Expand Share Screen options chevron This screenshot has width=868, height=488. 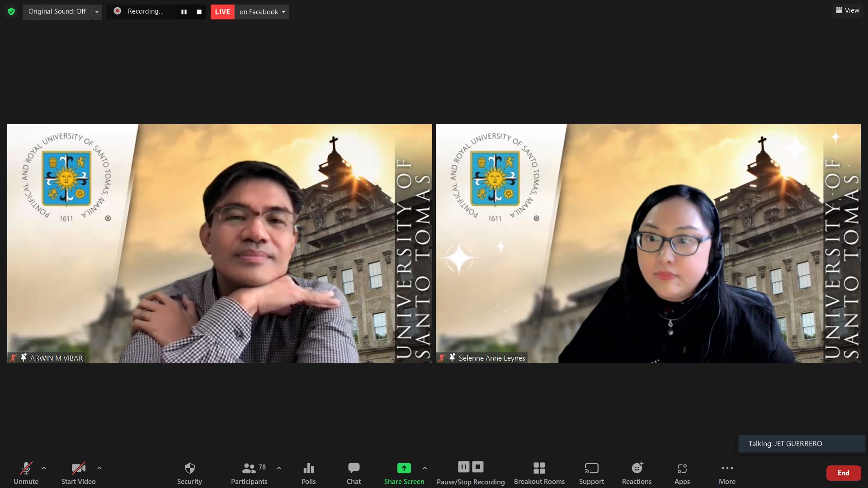pos(425,468)
